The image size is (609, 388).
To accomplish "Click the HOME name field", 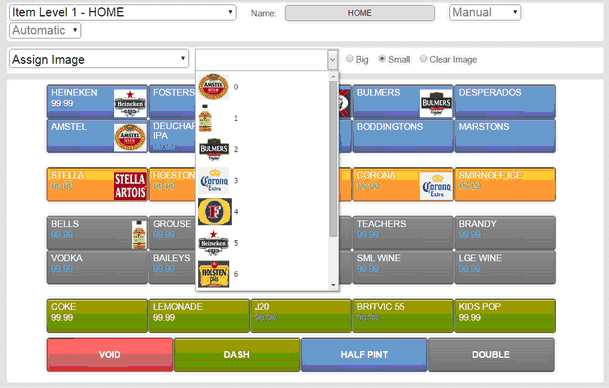I will click(x=360, y=13).
